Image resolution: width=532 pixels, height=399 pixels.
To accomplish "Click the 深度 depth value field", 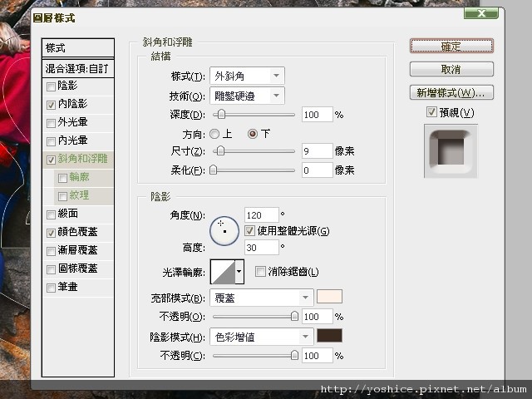I will pos(318,115).
